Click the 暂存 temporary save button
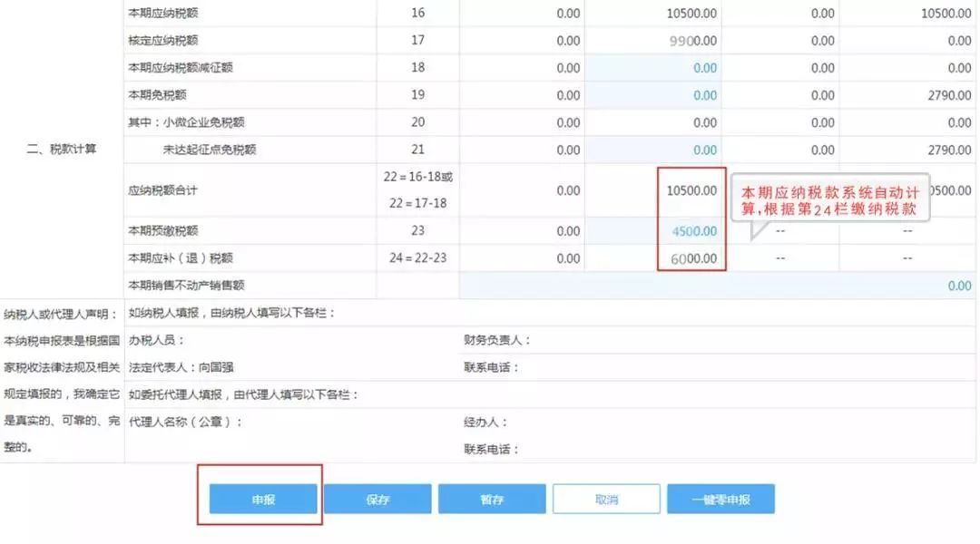 492,499
